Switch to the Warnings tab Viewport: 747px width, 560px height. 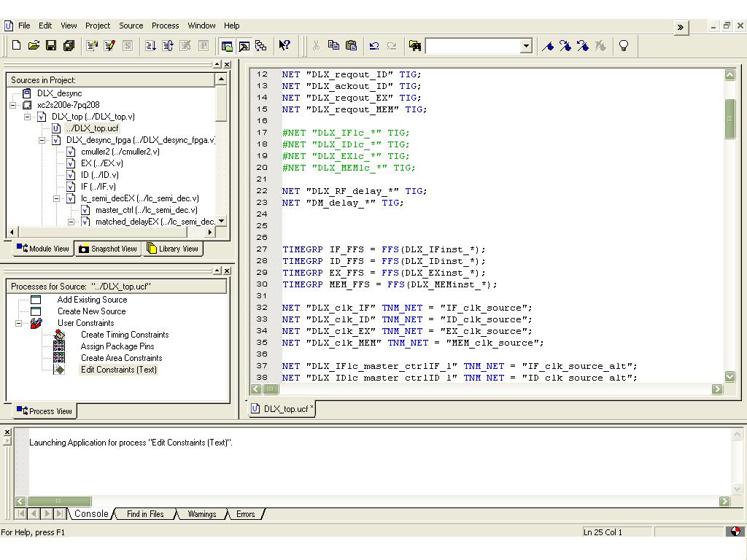coord(202,514)
